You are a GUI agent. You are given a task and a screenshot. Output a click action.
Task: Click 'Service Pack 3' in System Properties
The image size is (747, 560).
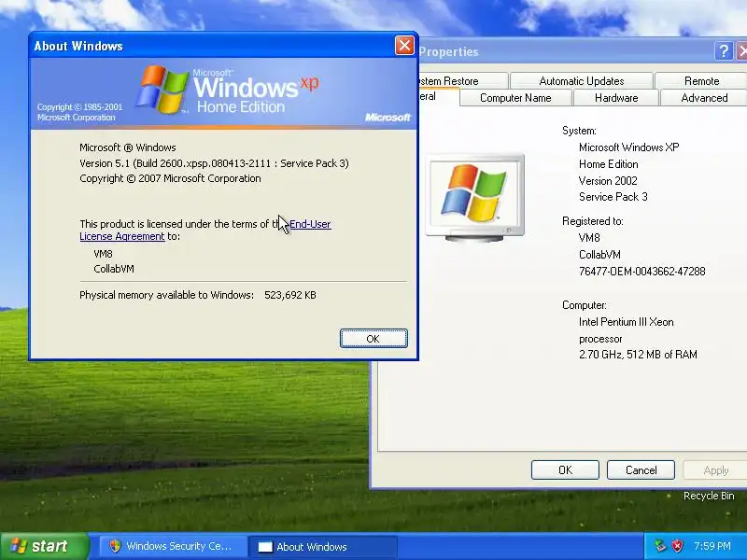613,197
